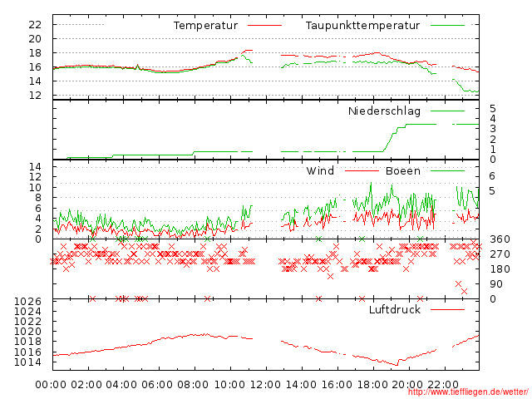Click the 270 wind direction axis value
532x399 pixels.
[x=500, y=254]
